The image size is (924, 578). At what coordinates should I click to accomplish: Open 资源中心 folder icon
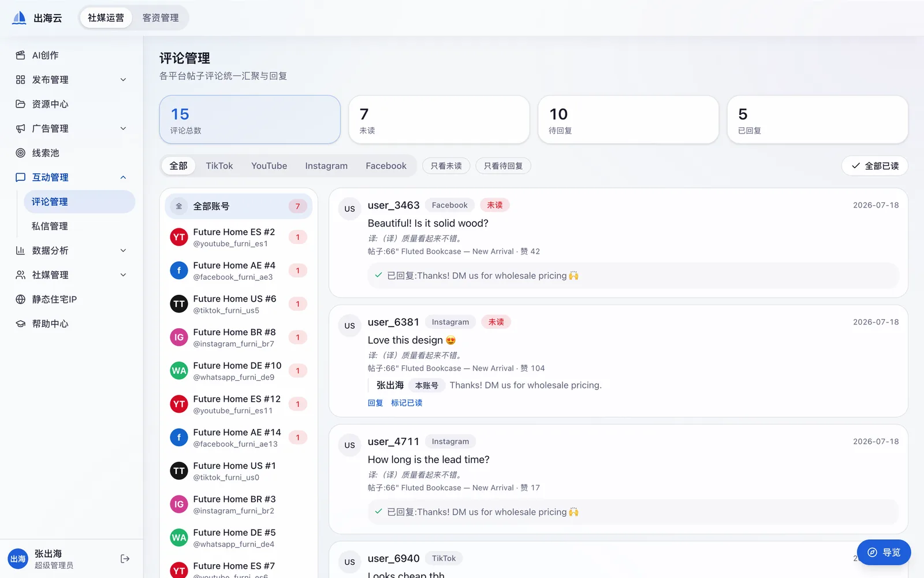point(20,104)
